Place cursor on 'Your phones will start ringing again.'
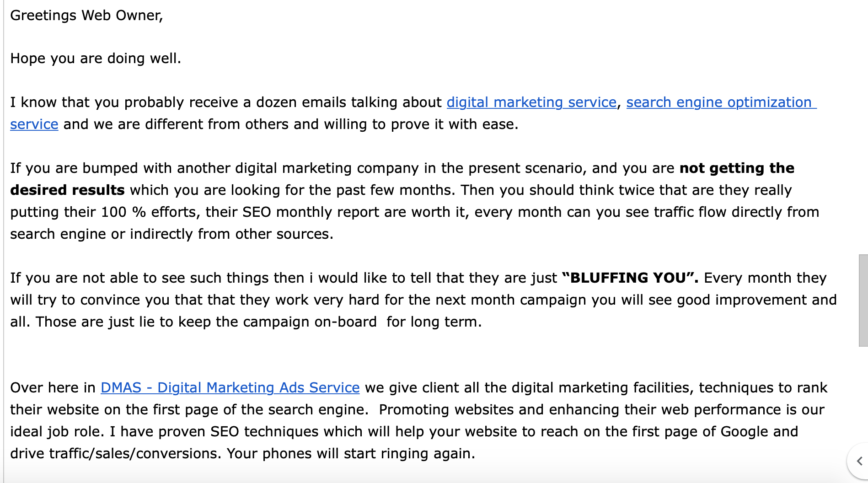Screen dimensions: 868x483 coord(351,454)
